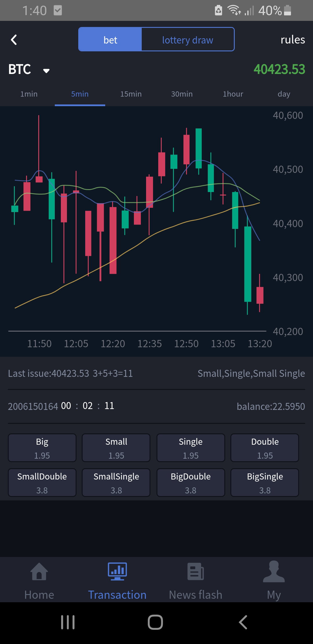Tap the 11:50 time axis label
Screen dimensions: 313x644
tap(39, 344)
